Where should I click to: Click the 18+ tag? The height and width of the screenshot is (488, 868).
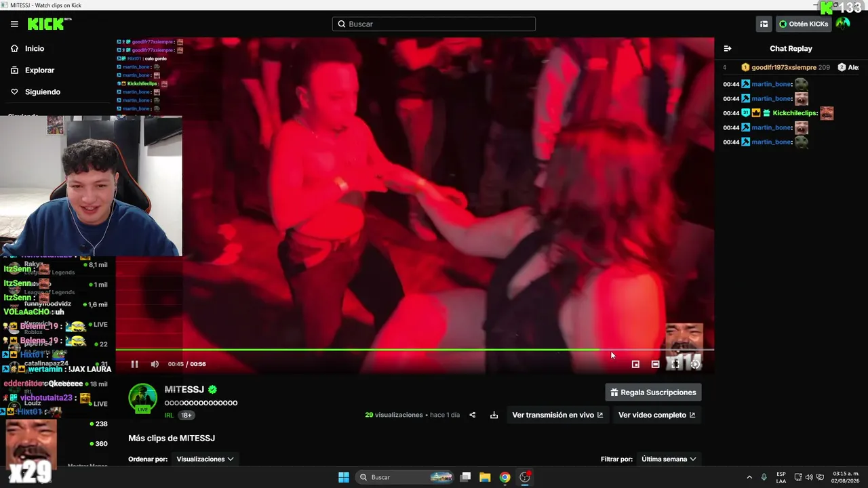[186, 415]
